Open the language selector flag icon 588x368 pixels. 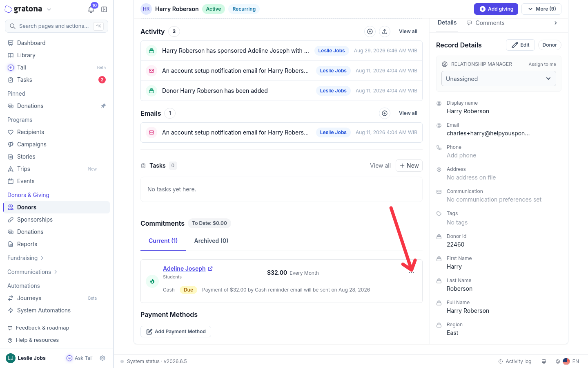tap(566, 361)
